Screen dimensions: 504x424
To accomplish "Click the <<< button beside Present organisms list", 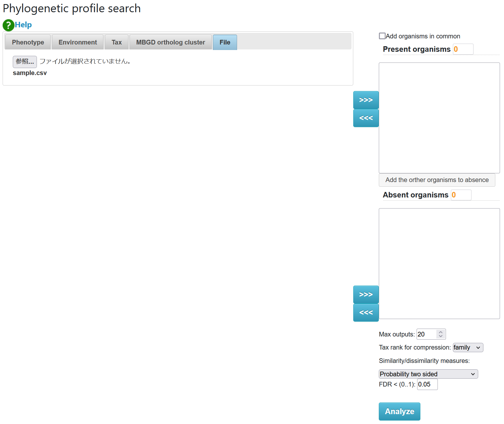I will pos(366,118).
